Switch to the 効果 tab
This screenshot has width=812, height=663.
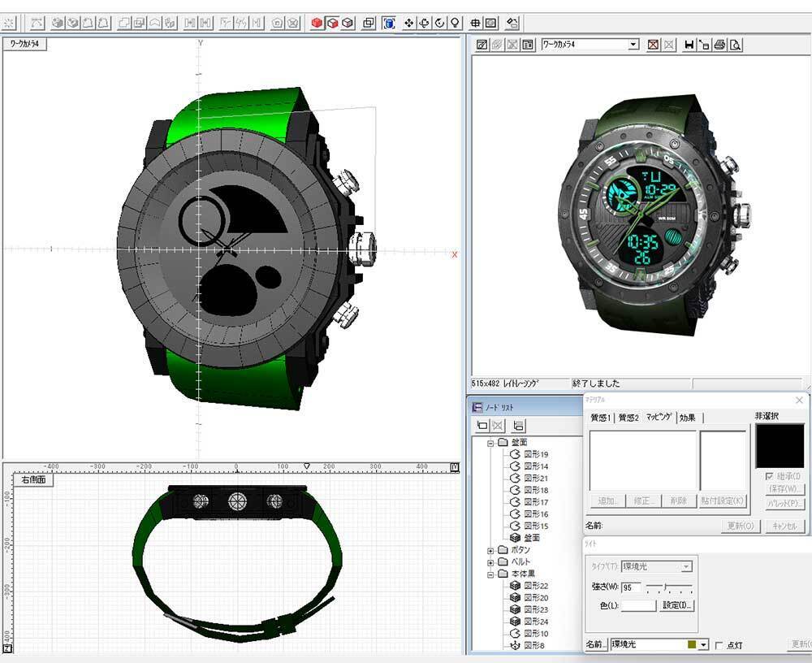[688, 418]
